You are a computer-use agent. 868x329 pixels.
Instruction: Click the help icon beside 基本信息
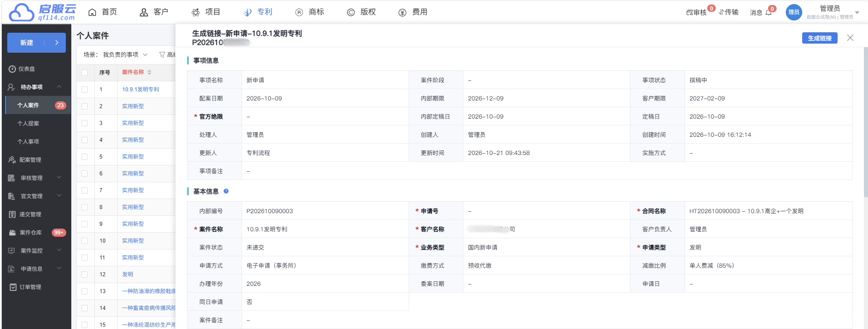226,191
